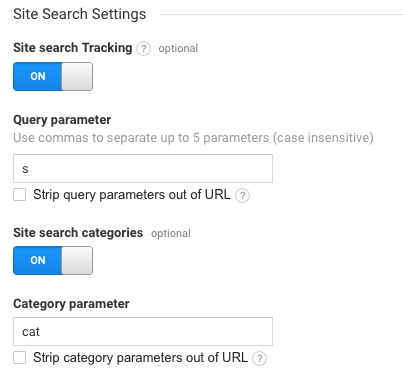Click the Category parameter field label
The width and height of the screenshot is (403, 383).
(x=71, y=304)
